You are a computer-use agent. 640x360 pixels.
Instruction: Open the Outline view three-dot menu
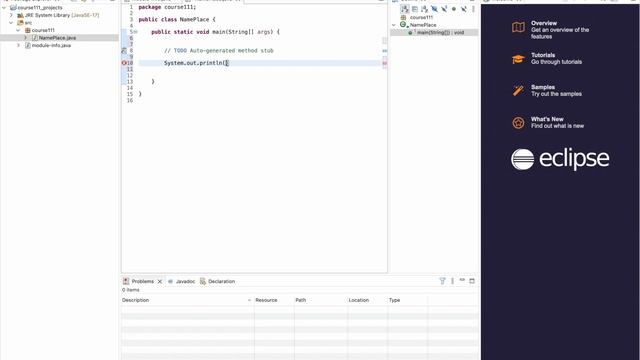[x=473, y=9]
